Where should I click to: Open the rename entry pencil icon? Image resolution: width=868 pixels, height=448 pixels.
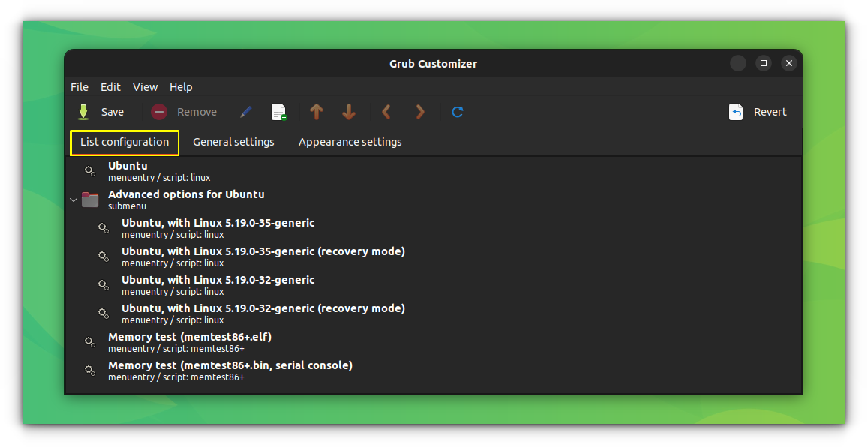(x=245, y=111)
